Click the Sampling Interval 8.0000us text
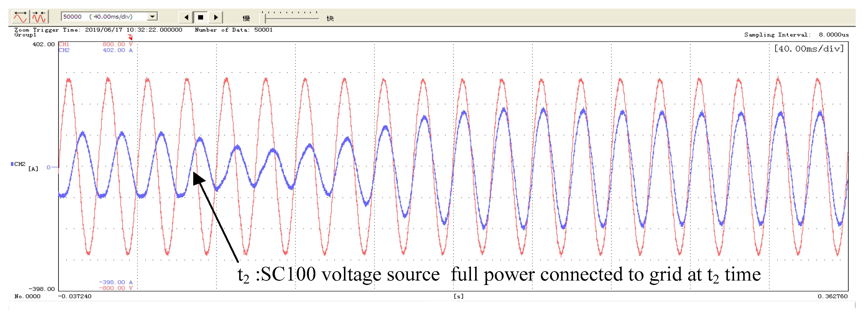868x322 pixels. (x=796, y=35)
